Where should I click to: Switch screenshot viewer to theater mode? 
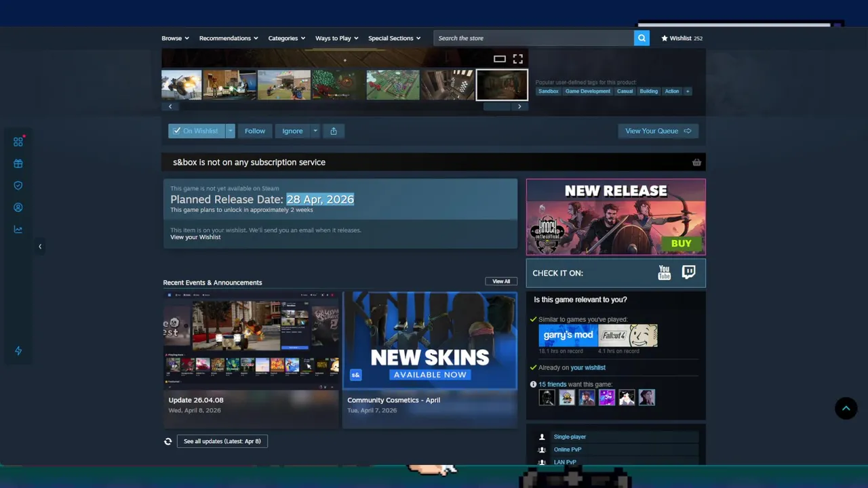point(500,59)
